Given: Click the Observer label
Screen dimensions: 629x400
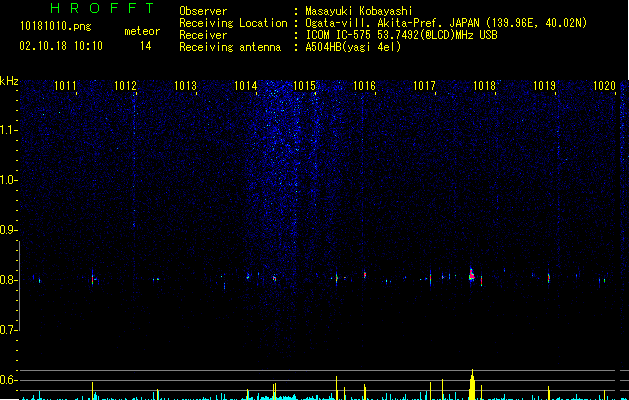Looking at the screenshot, I should click(x=203, y=11).
